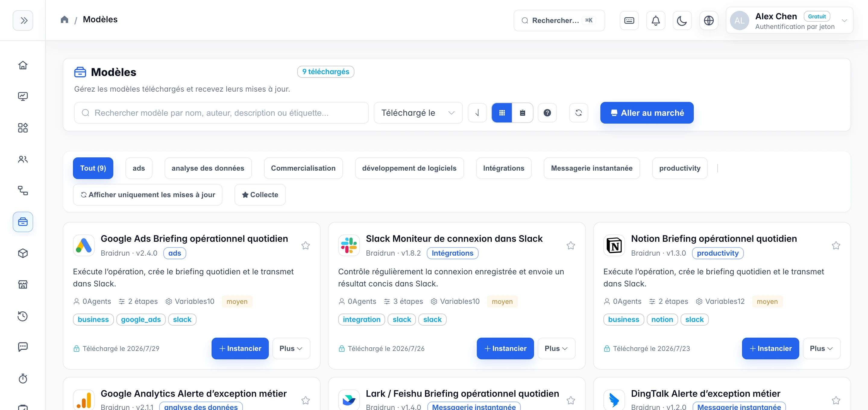Image resolution: width=868 pixels, height=410 pixels.
Task: Expand the sidebar with double-chevron button
Action: pyautogui.click(x=23, y=20)
